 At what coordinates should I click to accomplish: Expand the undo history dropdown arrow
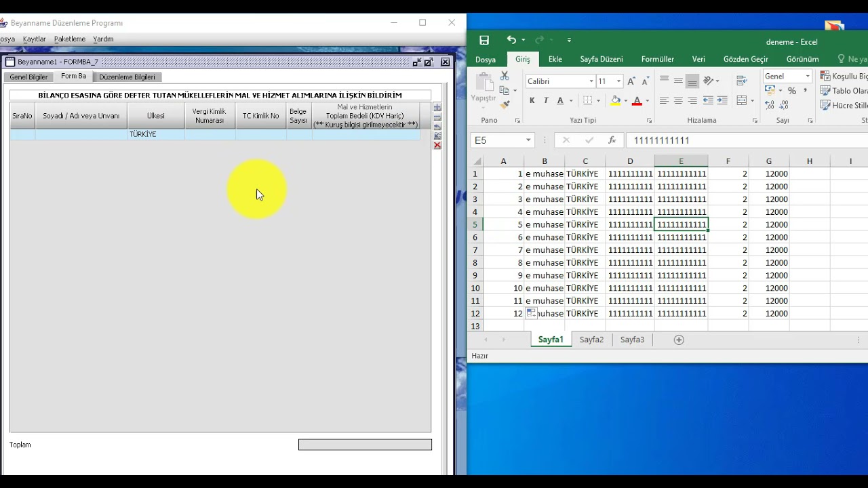tap(523, 41)
